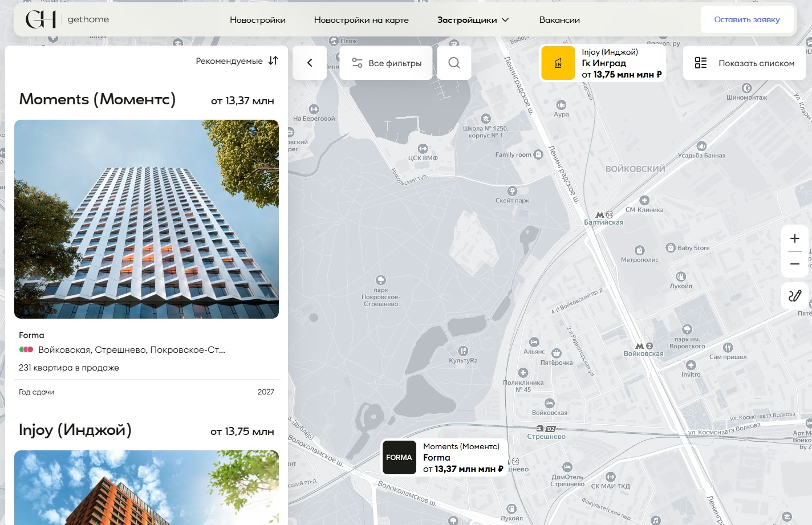Screen dimensions: 812x525
Task: Open the gethome logo home link
Action: pyautogui.click(x=67, y=19)
